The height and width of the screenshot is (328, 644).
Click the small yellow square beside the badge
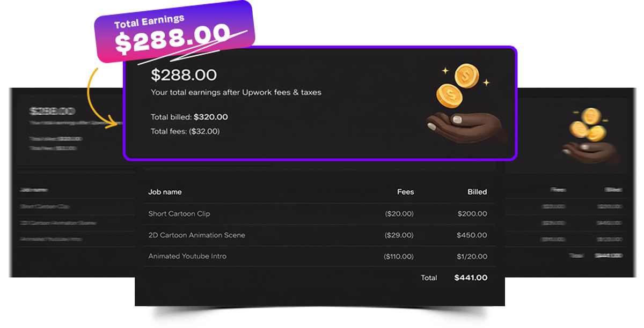101,77
